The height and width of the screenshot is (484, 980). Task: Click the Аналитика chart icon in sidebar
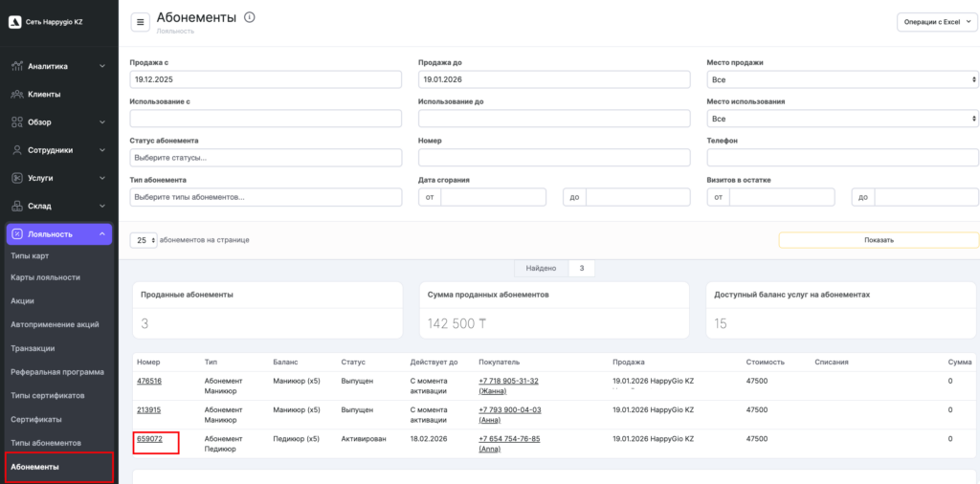click(x=17, y=67)
